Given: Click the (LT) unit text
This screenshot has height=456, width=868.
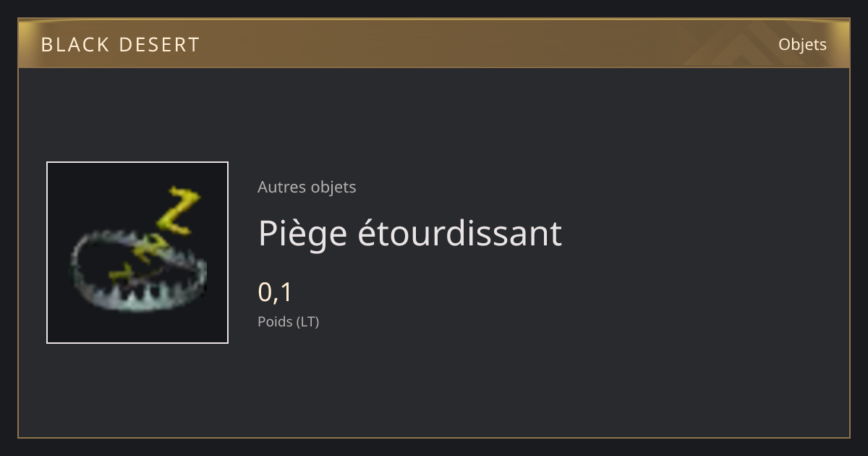Looking at the screenshot, I should point(307,321).
